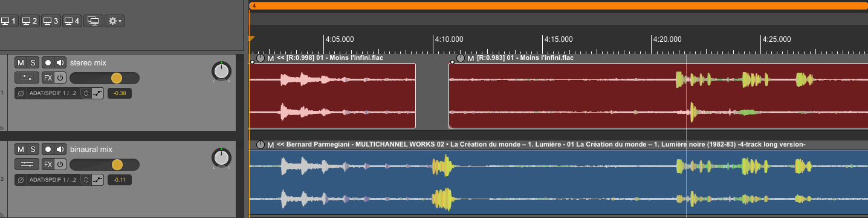Mute the binaural mix track

point(21,149)
